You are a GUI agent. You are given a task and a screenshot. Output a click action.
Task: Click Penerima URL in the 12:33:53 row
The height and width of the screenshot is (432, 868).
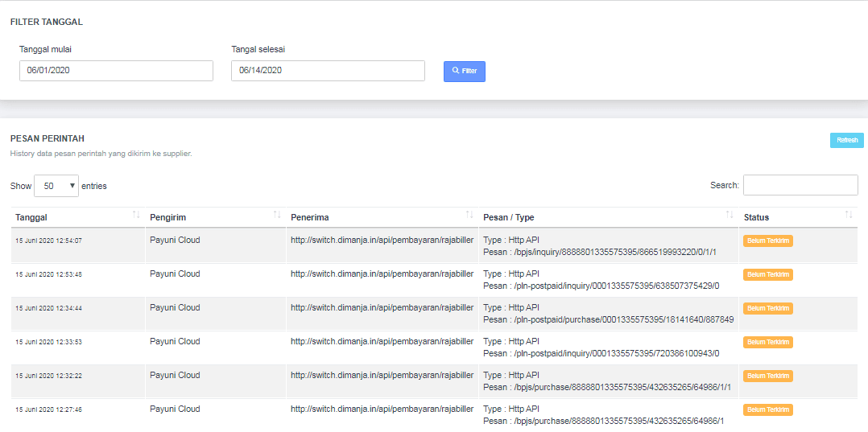382,341
